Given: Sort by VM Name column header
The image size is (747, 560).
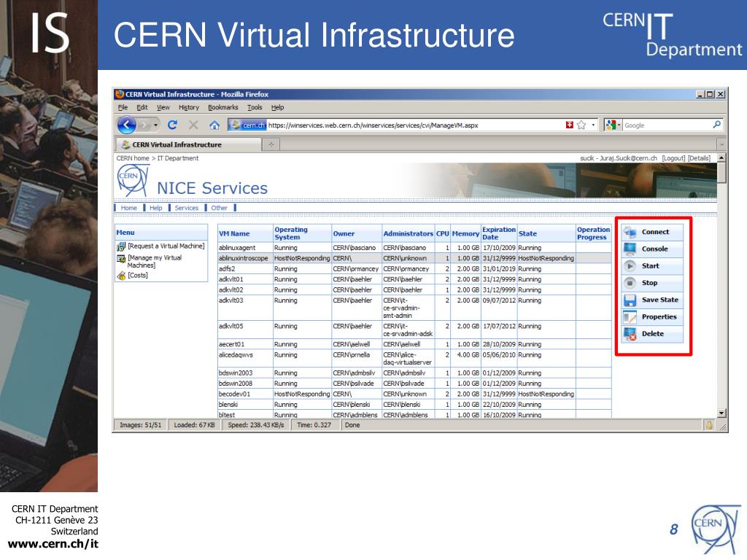Looking at the screenshot, I should click(234, 234).
